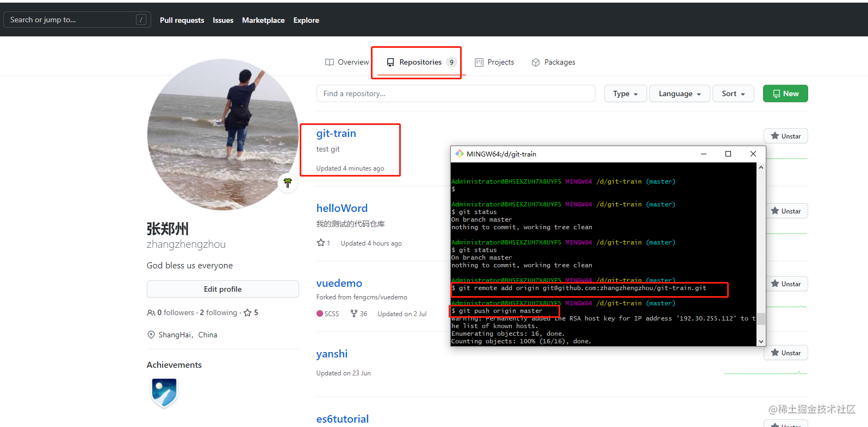
Task: Click the terminal scrollbar up arrow
Action: pos(761,167)
